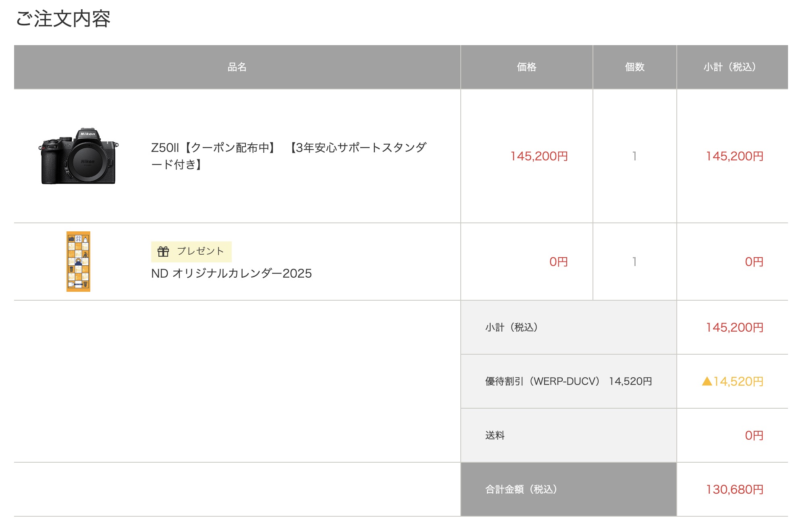This screenshot has height=532, width=811.
Task: Click the gift box icon beside プレゼント
Action: 163,251
